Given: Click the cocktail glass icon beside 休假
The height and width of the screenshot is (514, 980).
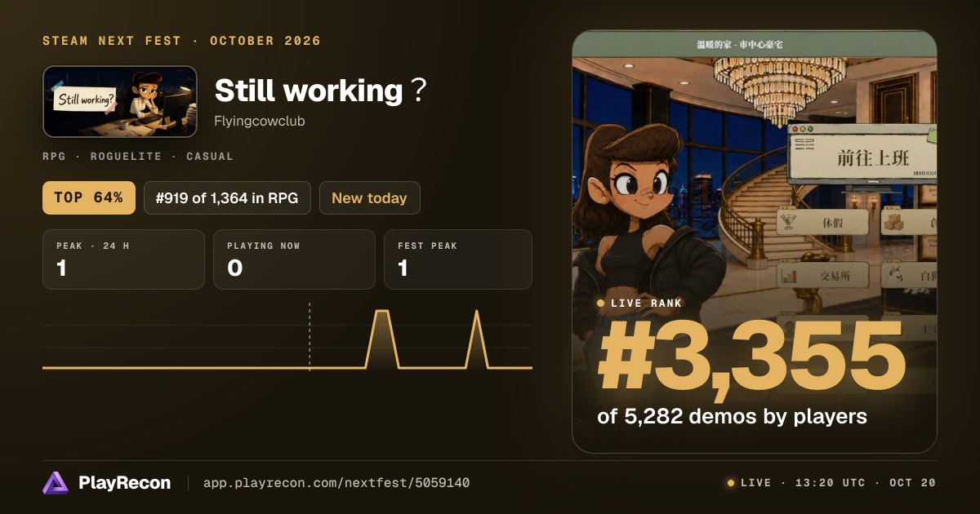Looking at the screenshot, I should point(790,223).
